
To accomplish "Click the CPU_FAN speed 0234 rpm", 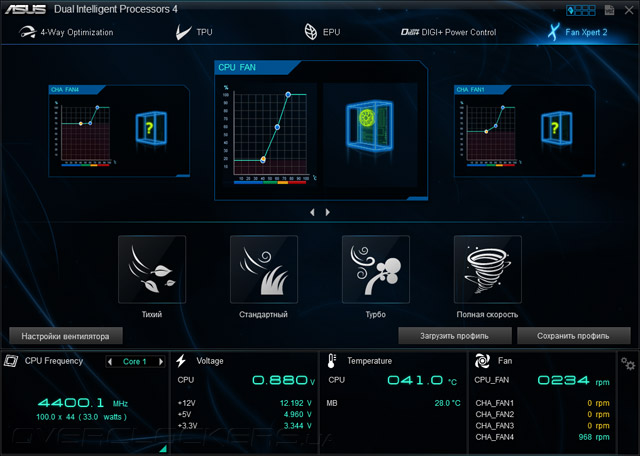I will (x=573, y=380).
